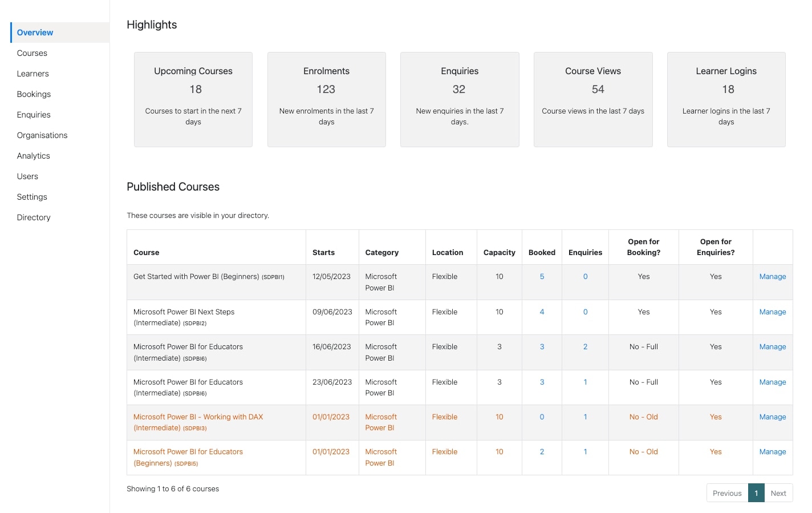View the 2 enquiries for Power BI for Educators
The width and height of the screenshot is (812, 513).
point(585,346)
